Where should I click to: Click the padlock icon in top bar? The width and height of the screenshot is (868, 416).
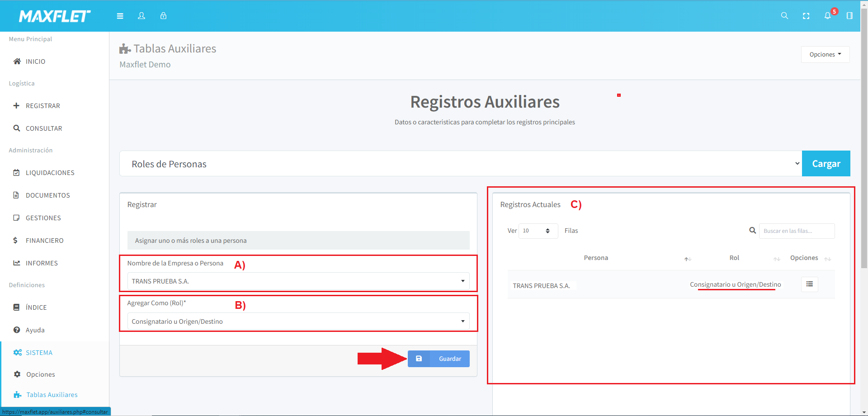[163, 16]
